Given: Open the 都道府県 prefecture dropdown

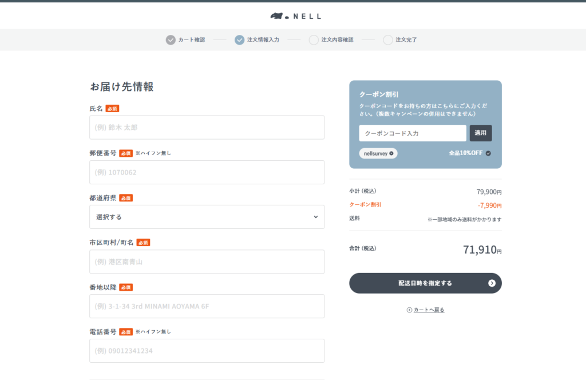Looking at the screenshot, I should [207, 217].
